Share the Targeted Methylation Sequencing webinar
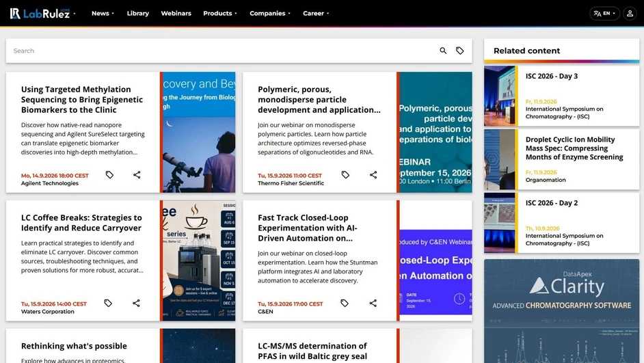Screen dimensions: 644x363 coord(137,175)
